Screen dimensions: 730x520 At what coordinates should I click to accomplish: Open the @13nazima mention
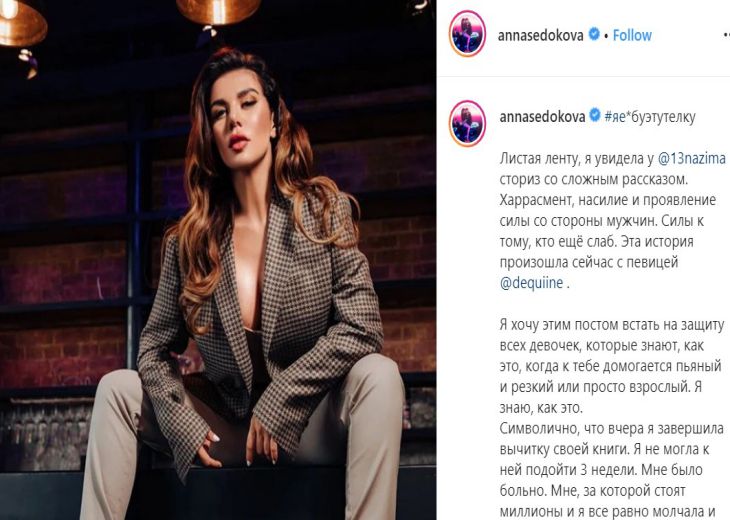pos(691,159)
